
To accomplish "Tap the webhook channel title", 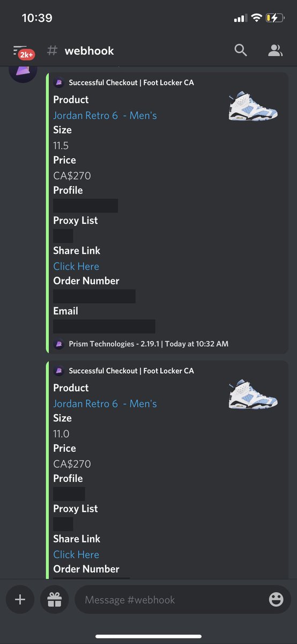I will pos(89,50).
